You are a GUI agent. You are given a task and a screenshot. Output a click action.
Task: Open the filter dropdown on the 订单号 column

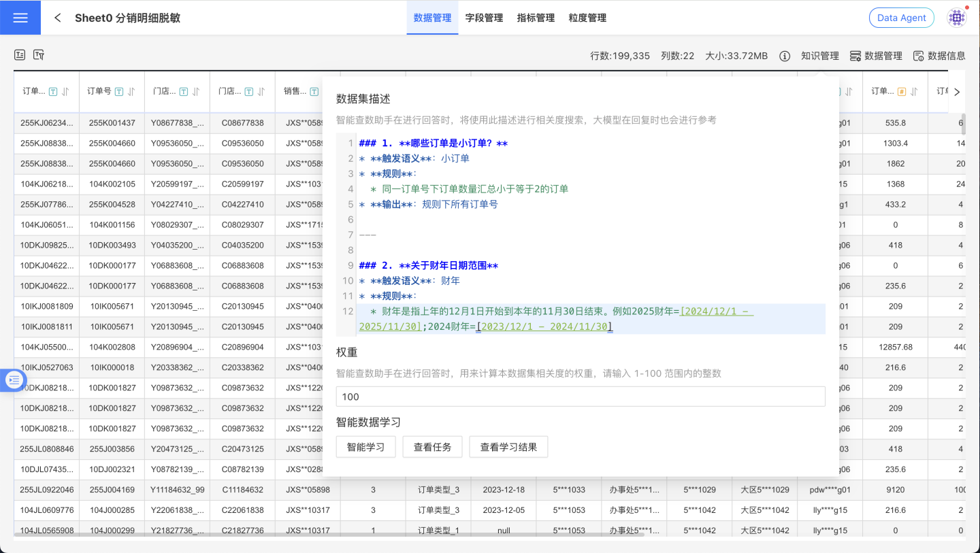119,90
